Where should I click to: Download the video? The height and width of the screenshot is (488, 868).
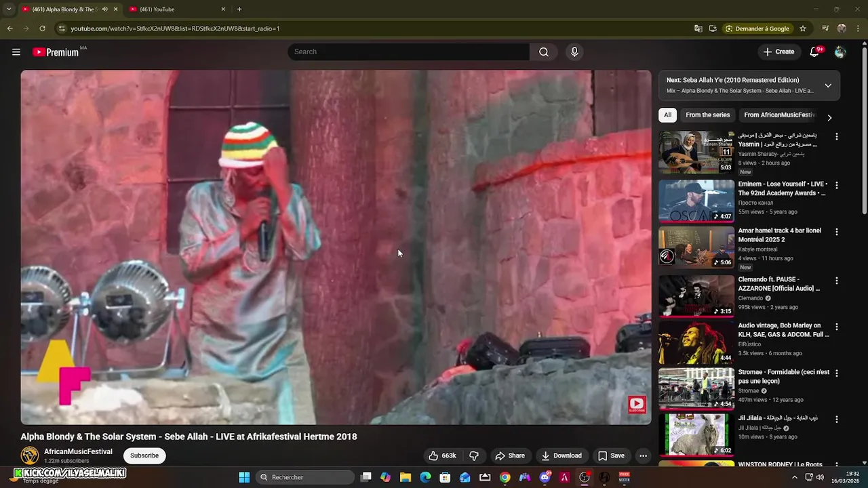[x=561, y=455]
